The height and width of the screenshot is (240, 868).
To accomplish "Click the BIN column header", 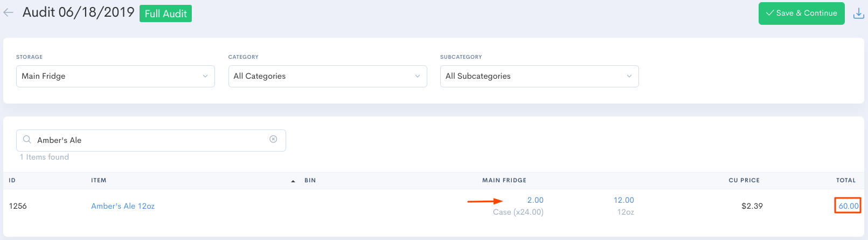I will tap(310, 180).
